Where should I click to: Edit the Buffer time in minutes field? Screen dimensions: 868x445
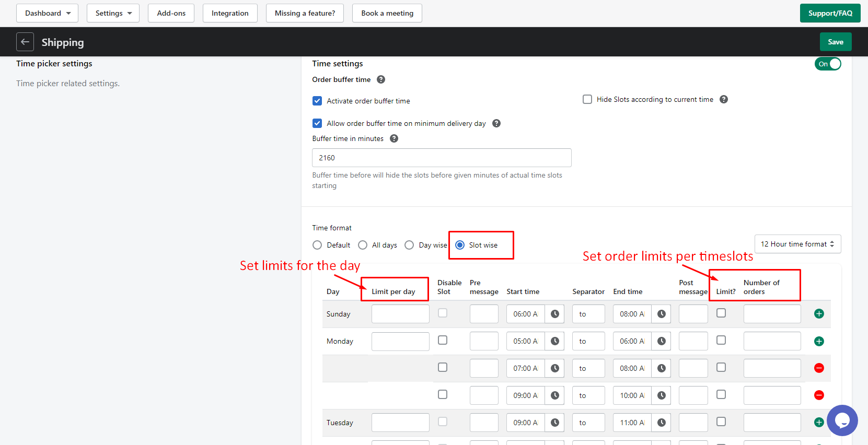click(x=442, y=158)
